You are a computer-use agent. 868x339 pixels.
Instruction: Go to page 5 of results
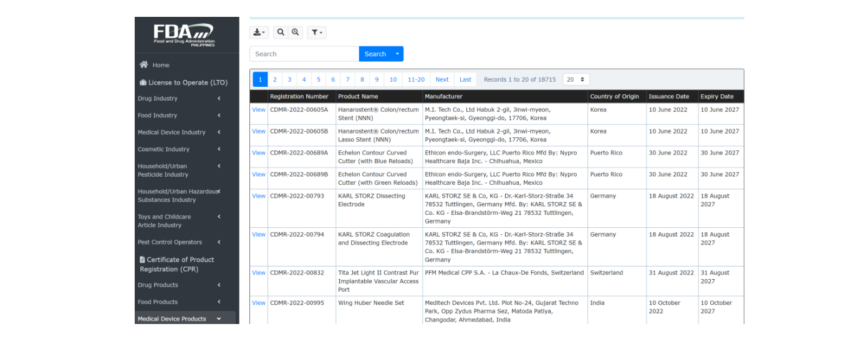click(319, 79)
